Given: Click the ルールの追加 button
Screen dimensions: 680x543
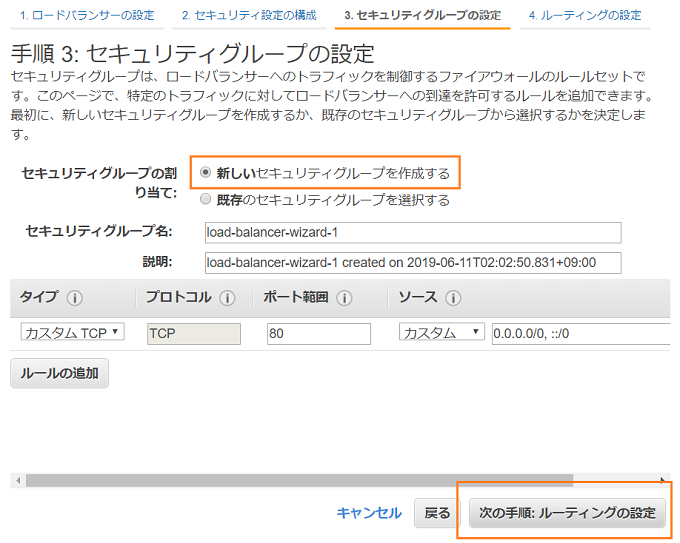Looking at the screenshot, I should click(59, 373).
